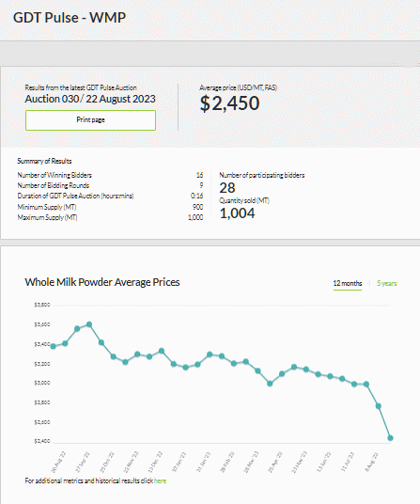Click the 900 minimum supply value
The height and width of the screenshot is (504, 420).
tap(198, 207)
